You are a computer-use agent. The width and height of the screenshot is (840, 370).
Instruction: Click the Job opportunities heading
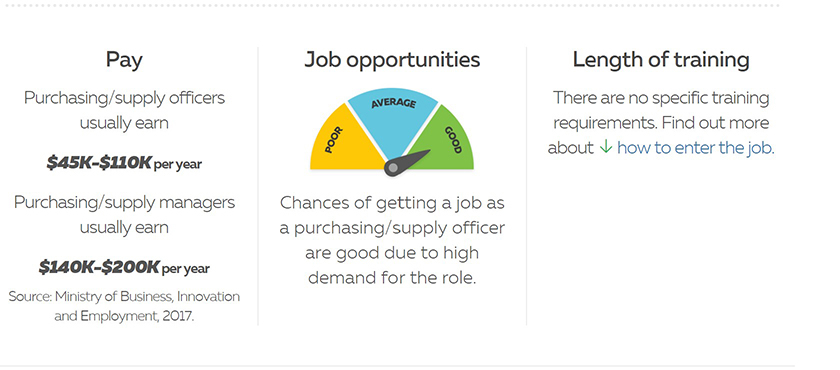tap(392, 60)
